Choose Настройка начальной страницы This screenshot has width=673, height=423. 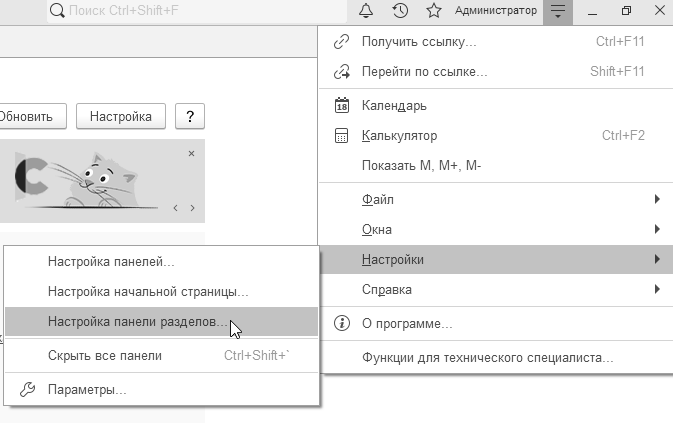coord(147,292)
